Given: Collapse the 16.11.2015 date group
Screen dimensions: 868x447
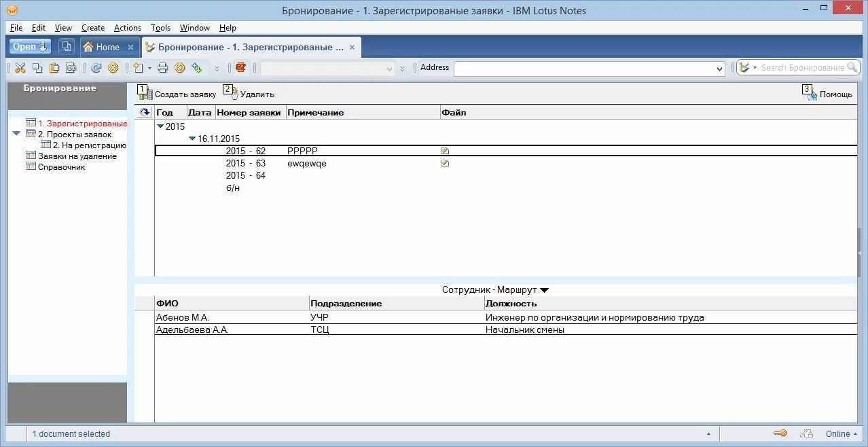Looking at the screenshot, I should 192,139.
